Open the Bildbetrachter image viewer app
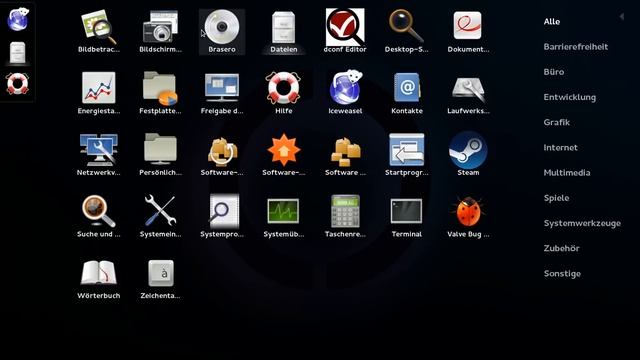640x360 pixels. click(98, 32)
